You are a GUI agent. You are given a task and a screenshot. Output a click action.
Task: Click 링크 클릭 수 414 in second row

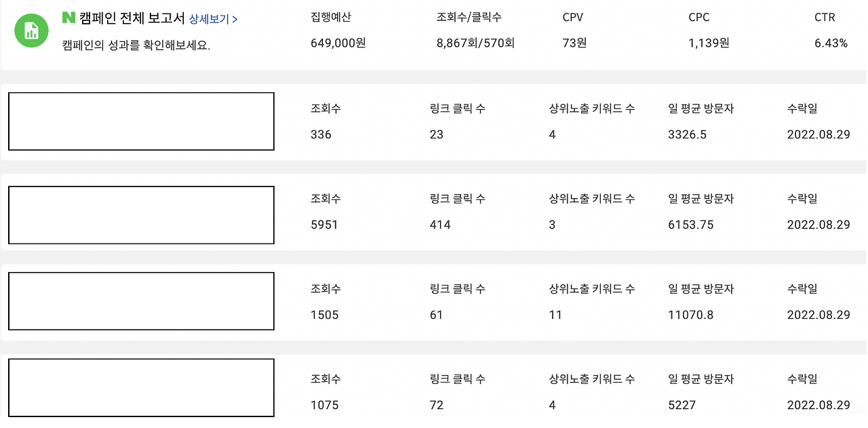tap(440, 225)
